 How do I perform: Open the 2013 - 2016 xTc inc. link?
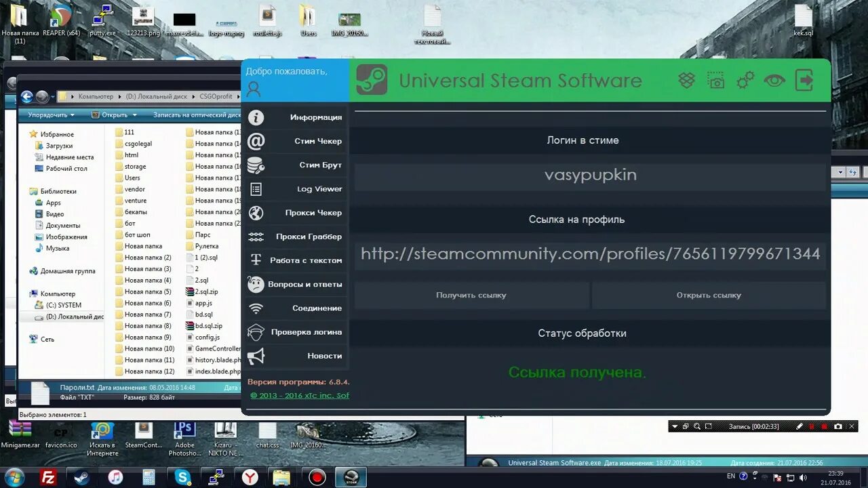click(x=300, y=395)
